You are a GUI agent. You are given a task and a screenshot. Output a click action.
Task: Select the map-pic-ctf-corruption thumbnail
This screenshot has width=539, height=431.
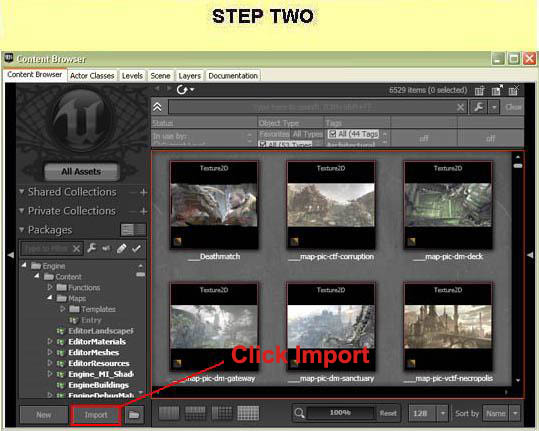click(331, 205)
